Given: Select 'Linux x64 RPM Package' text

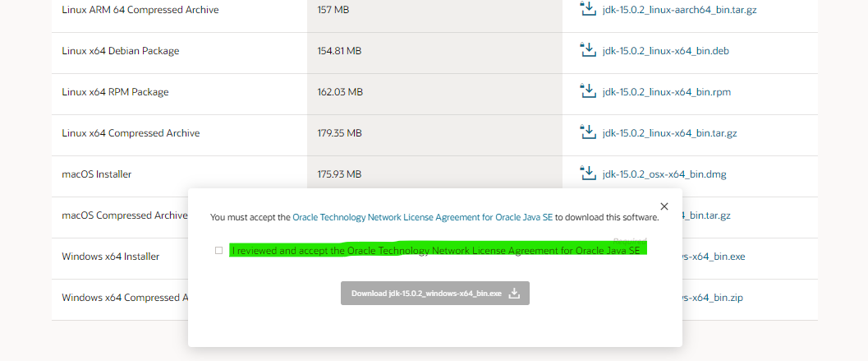Looking at the screenshot, I should pyautogui.click(x=115, y=92).
